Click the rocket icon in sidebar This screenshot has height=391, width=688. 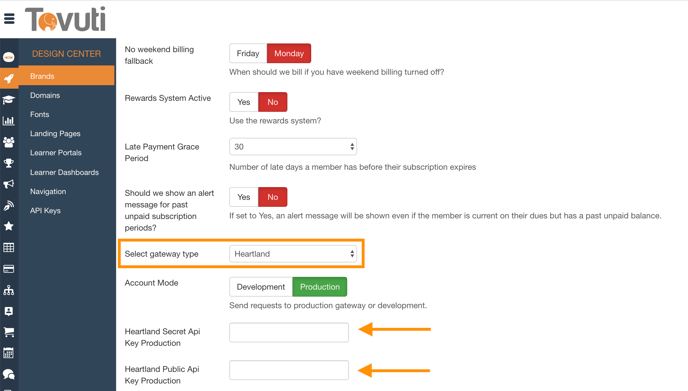point(9,79)
